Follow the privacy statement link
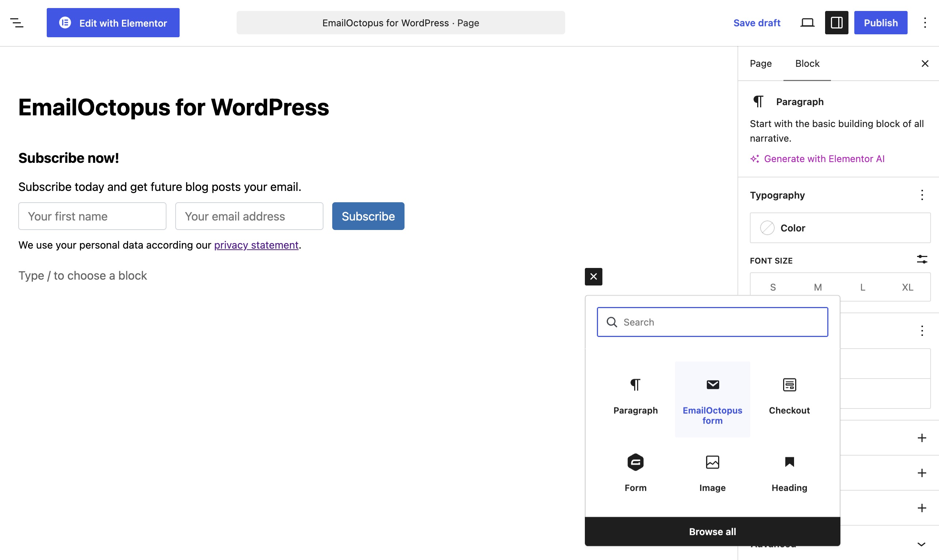 pyautogui.click(x=256, y=245)
